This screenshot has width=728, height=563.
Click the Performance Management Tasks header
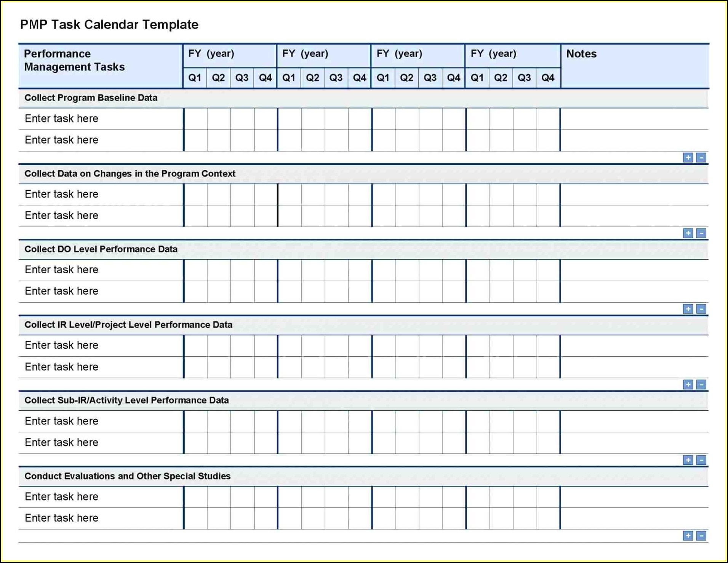[x=75, y=61]
